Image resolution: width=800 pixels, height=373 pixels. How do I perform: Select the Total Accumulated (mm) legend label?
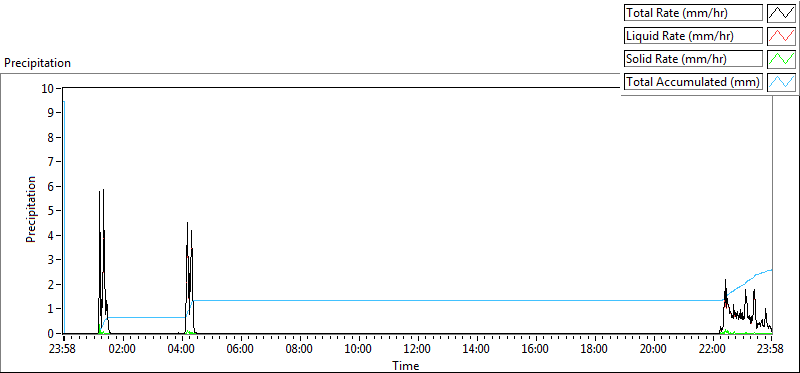693,82
